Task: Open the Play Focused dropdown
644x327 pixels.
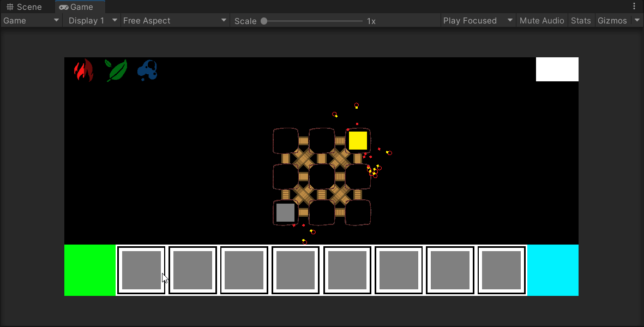Action: click(478, 21)
